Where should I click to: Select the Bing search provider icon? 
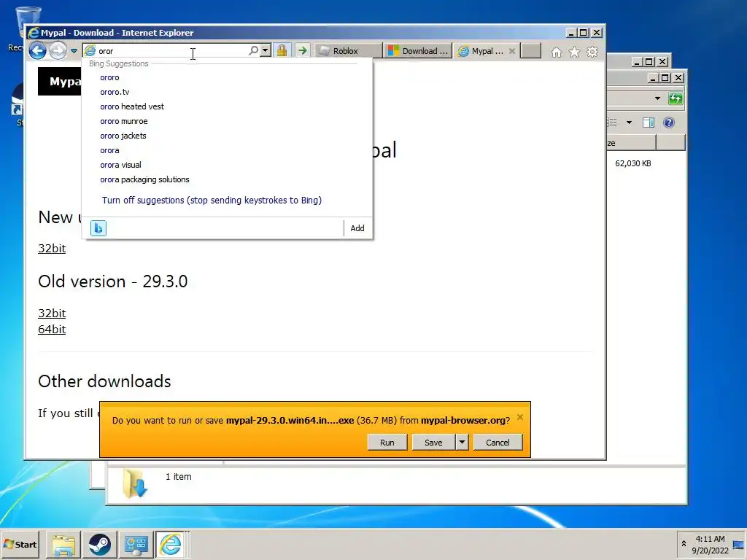98,228
